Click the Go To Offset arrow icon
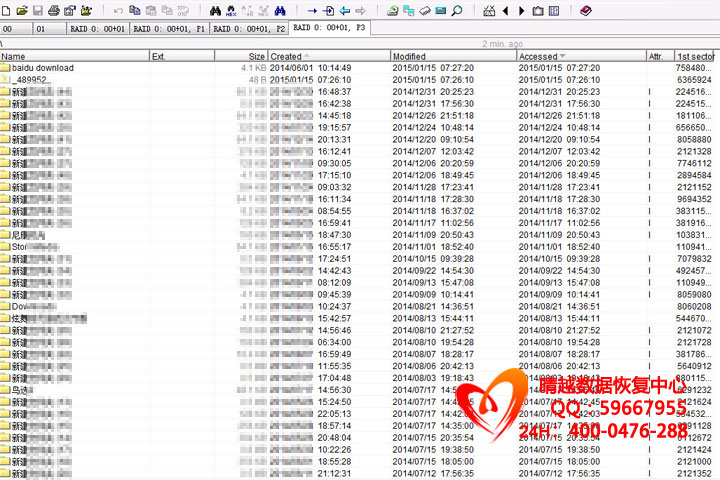Image resolution: width=720 pixels, height=480 pixels. pos(312,10)
